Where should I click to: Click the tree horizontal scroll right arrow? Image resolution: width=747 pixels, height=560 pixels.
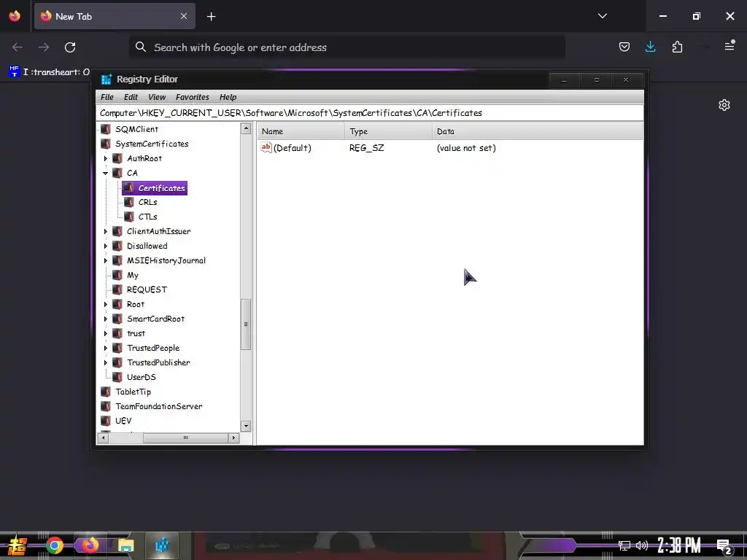(x=233, y=437)
